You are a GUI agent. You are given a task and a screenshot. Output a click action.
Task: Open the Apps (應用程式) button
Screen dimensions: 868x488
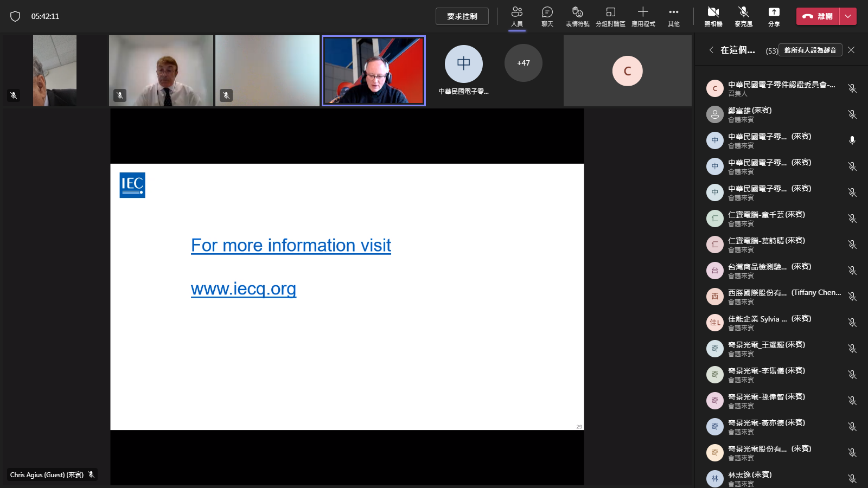point(643,16)
